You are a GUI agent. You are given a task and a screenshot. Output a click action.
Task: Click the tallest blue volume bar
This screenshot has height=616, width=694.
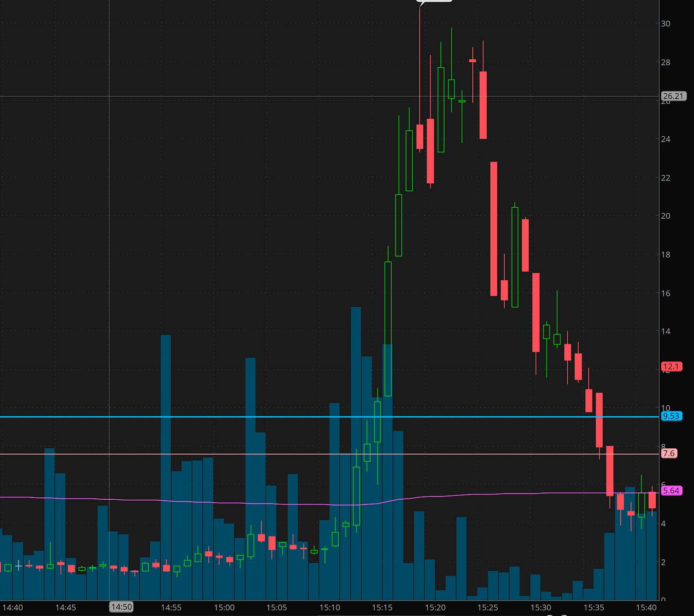pos(356,454)
